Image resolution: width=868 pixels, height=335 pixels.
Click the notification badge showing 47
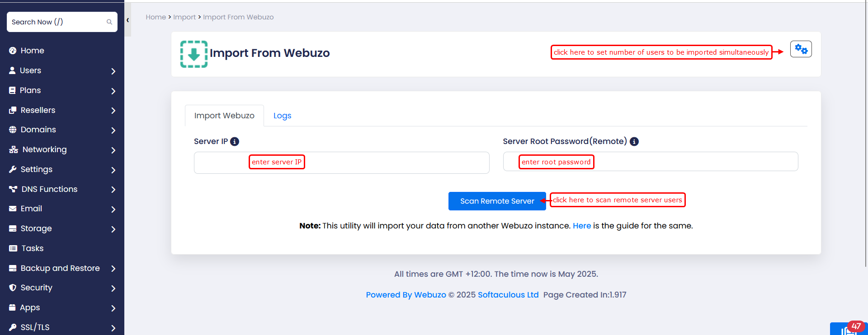[856, 326]
